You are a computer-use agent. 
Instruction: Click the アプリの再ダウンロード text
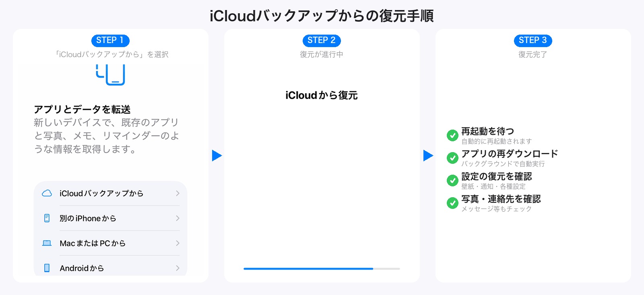[510, 154]
